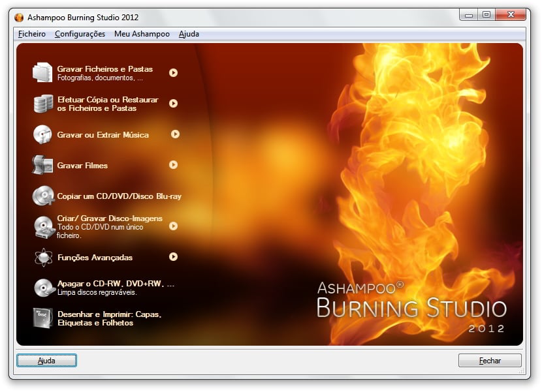Open the Configurações menu

coord(80,34)
